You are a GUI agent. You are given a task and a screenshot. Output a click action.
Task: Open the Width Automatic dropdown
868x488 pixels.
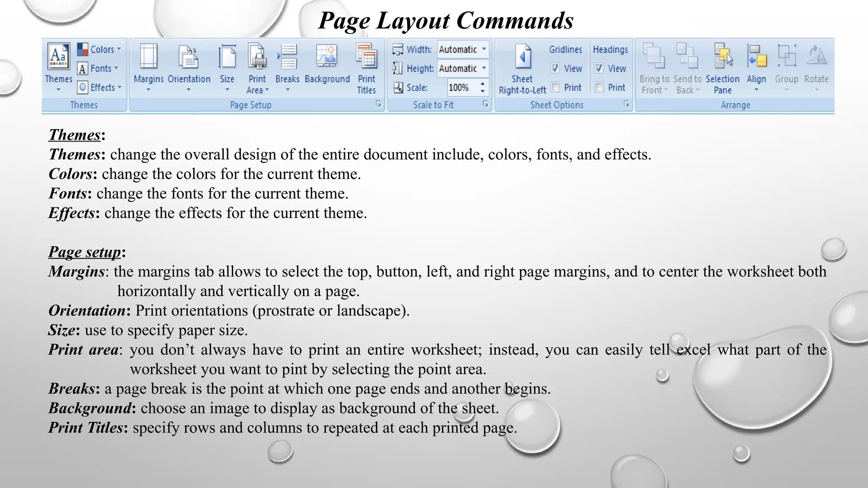click(484, 49)
